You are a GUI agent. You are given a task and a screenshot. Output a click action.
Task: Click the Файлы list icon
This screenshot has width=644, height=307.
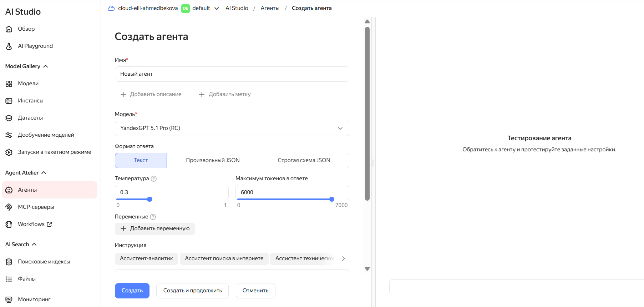click(x=9, y=279)
